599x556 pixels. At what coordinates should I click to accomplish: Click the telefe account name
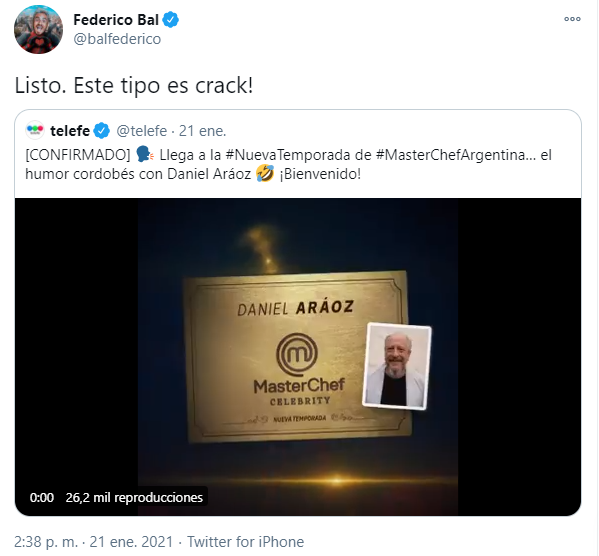pos(70,131)
